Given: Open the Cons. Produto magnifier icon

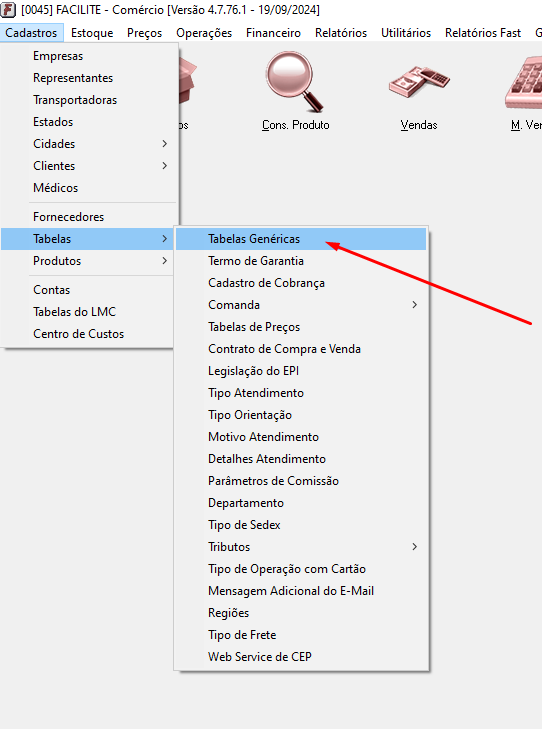Looking at the screenshot, I should tap(294, 82).
